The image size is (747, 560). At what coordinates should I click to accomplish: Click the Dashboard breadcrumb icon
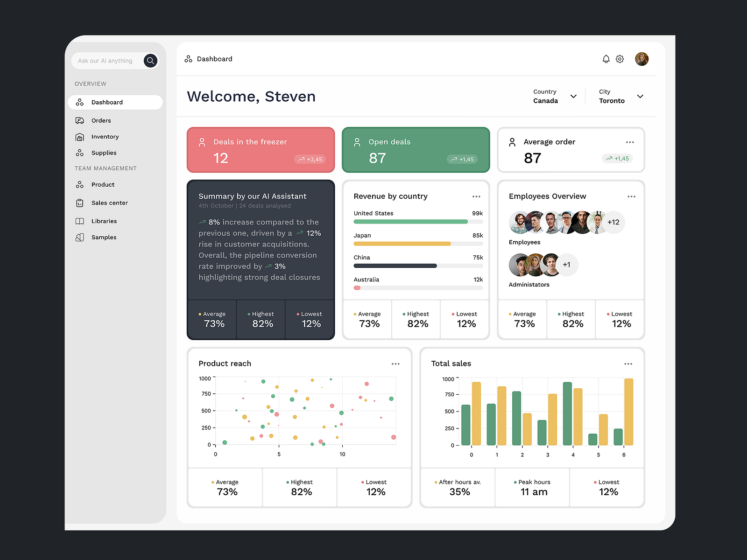(x=188, y=58)
